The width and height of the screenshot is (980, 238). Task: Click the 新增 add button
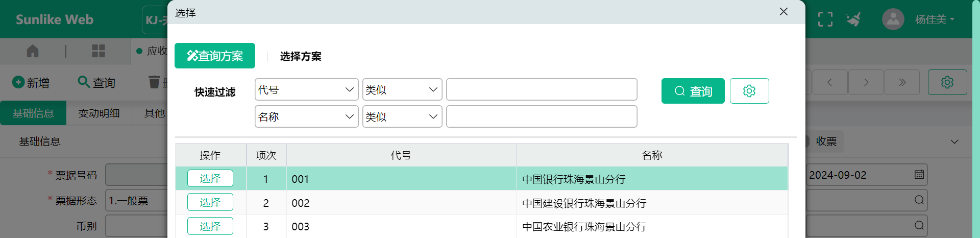tap(31, 82)
